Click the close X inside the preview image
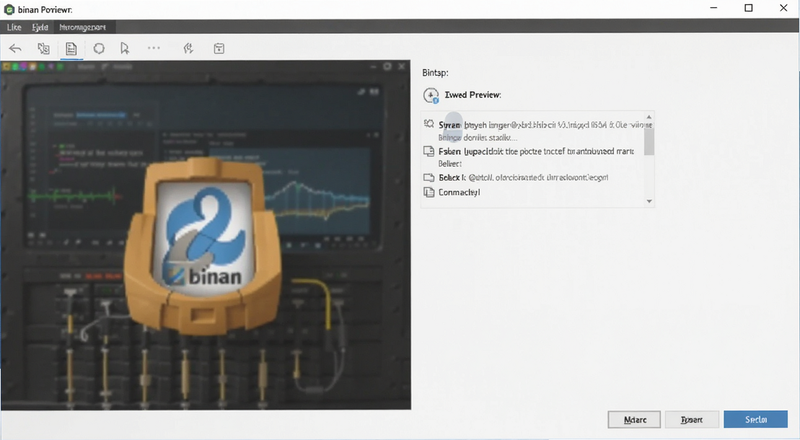 402,66
